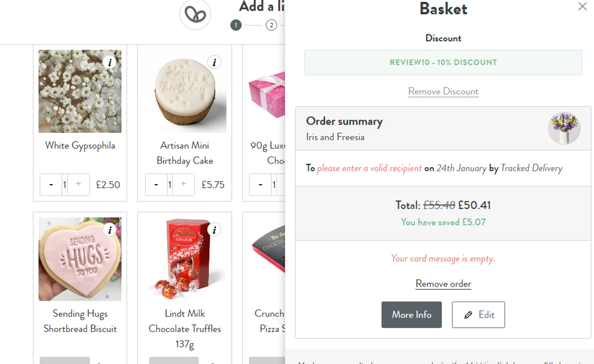Click the heart logo icon
Screen dimensions: 594x364
[195, 15]
